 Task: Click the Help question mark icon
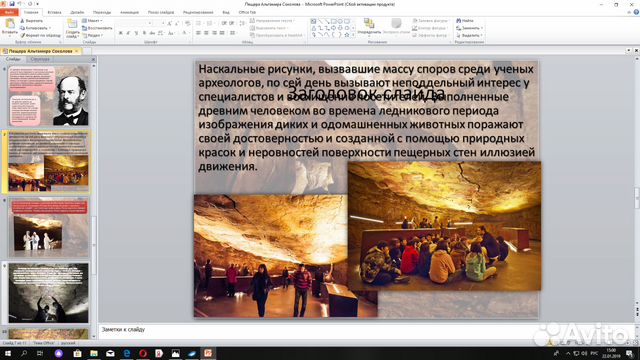tap(636, 12)
